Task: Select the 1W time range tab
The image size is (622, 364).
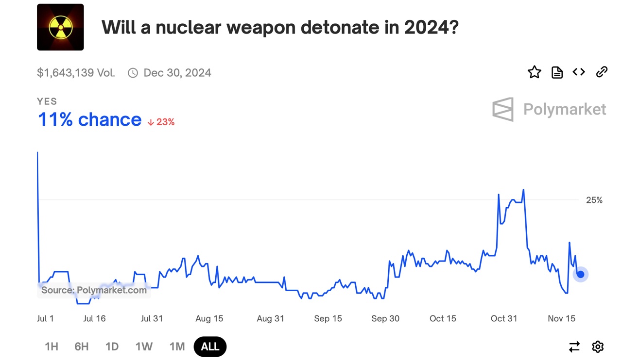Action: [144, 347]
